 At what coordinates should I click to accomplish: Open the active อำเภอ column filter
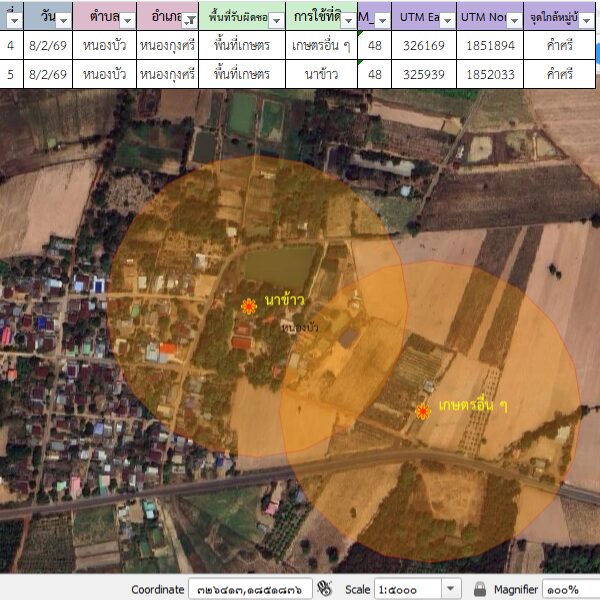click(x=189, y=21)
